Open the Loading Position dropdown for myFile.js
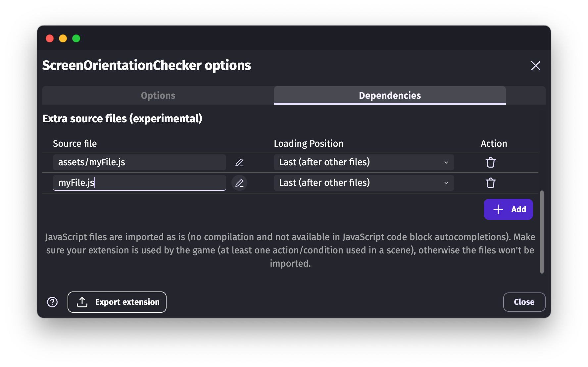This screenshot has height=367, width=588. pos(364,183)
